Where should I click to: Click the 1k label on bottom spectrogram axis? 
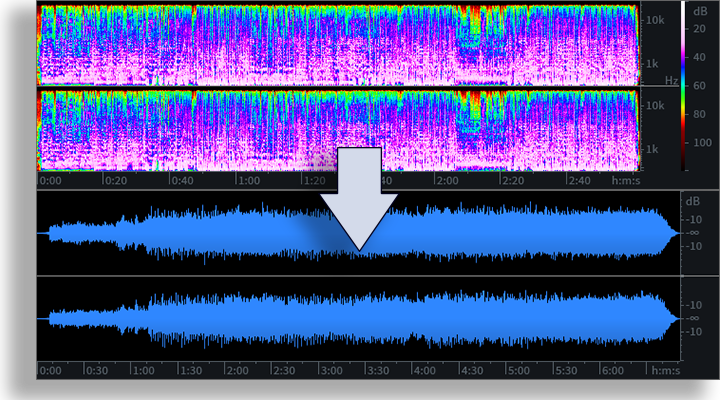pos(652,149)
